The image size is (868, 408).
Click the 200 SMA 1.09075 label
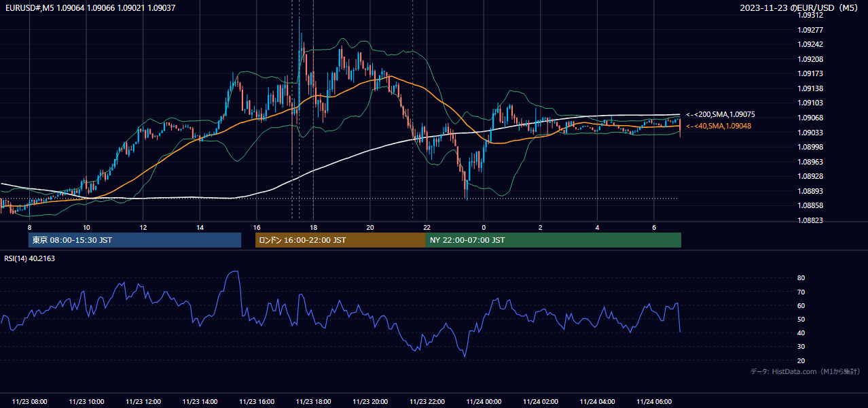[720, 114]
